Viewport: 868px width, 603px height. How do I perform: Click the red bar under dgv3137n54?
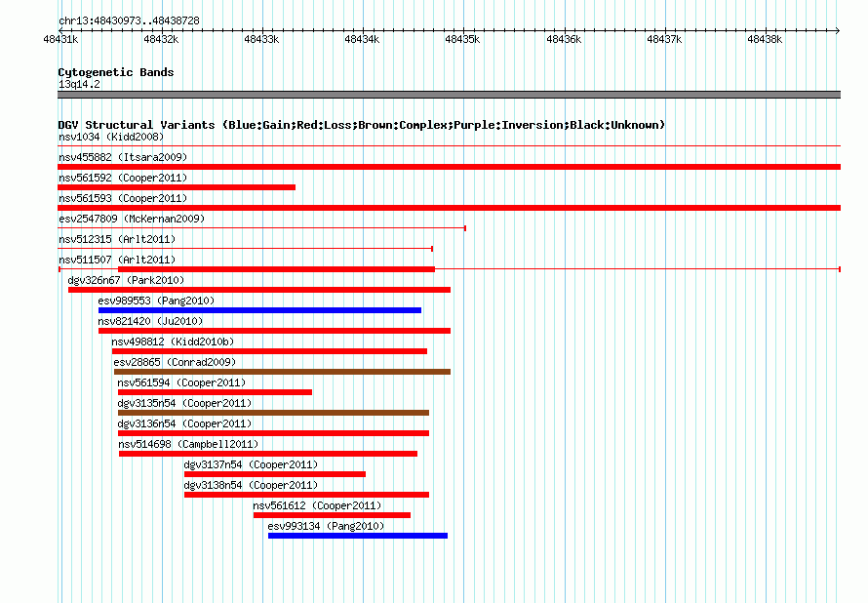tap(275, 474)
